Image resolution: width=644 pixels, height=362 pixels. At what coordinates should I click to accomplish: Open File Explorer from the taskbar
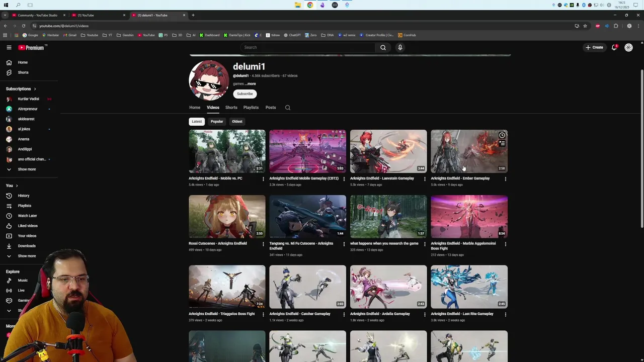click(x=298, y=5)
